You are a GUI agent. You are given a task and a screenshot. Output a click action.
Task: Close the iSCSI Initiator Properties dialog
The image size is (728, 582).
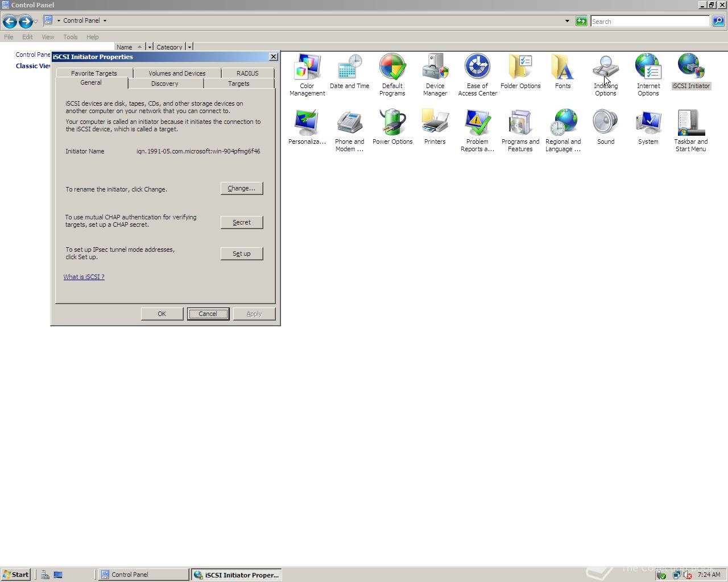[x=273, y=57]
